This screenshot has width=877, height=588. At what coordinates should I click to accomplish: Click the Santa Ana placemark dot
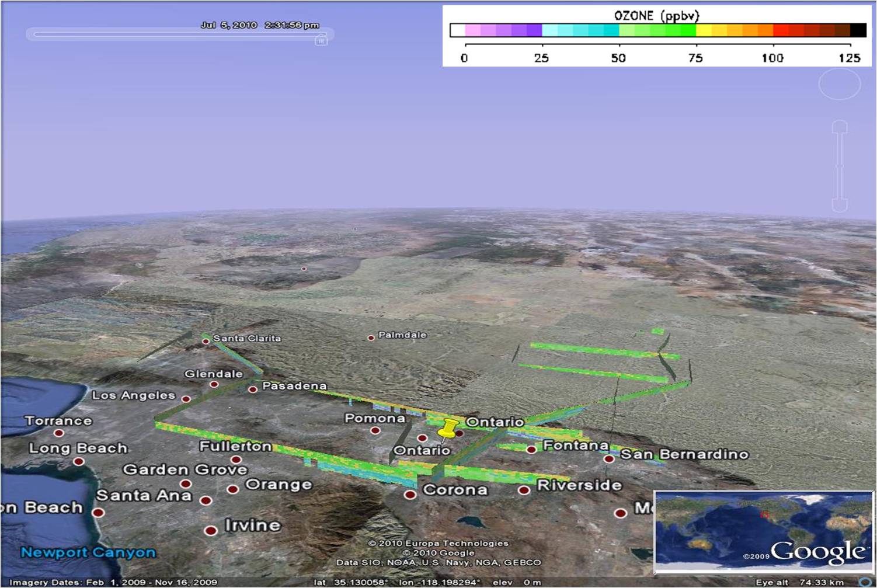click(206, 500)
